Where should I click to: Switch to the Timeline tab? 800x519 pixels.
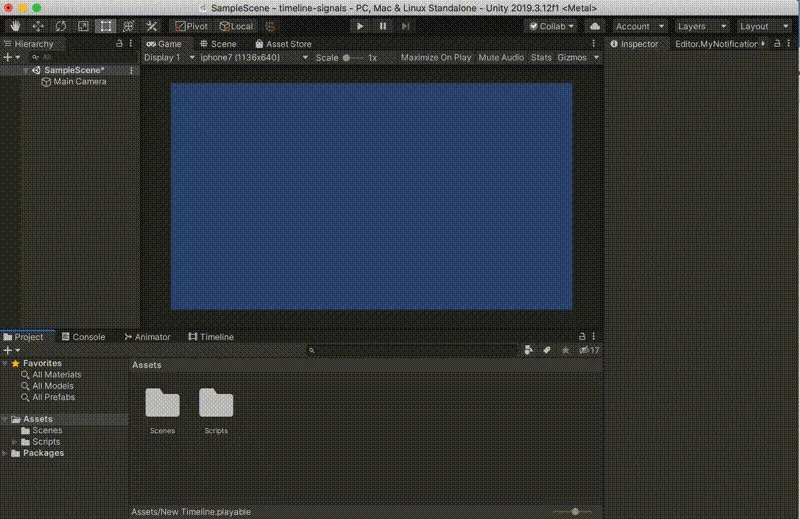(x=210, y=337)
